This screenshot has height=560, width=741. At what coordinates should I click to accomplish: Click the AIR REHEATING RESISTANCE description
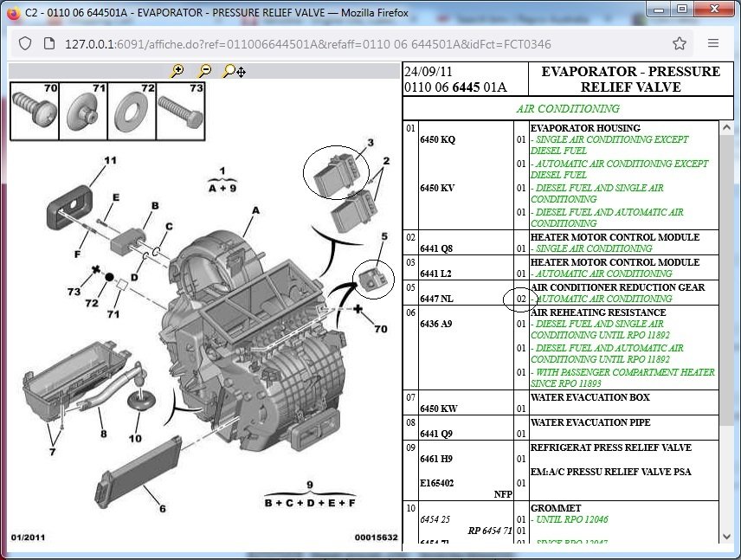tap(598, 312)
